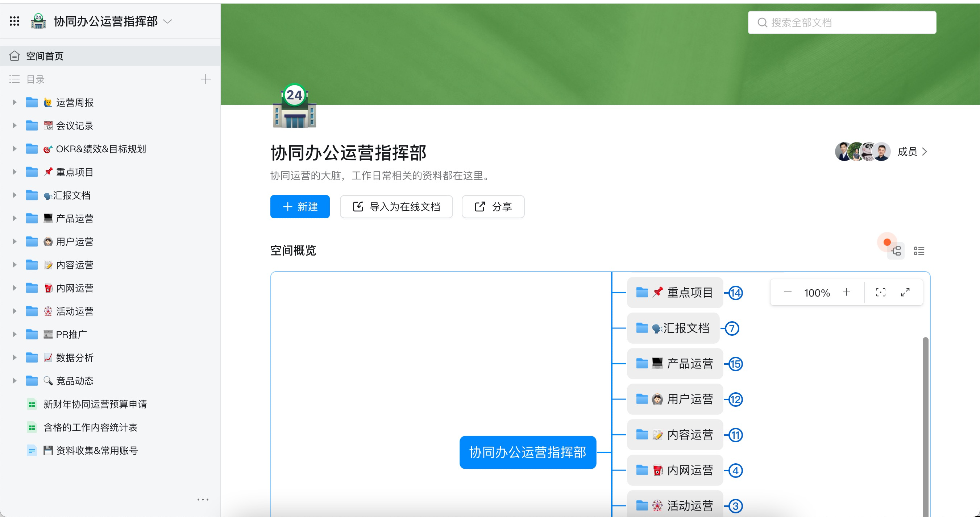This screenshot has width=980, height=517.
Task: Click the add new item plus icon beside 目录
Action: [x=205, y=79]
